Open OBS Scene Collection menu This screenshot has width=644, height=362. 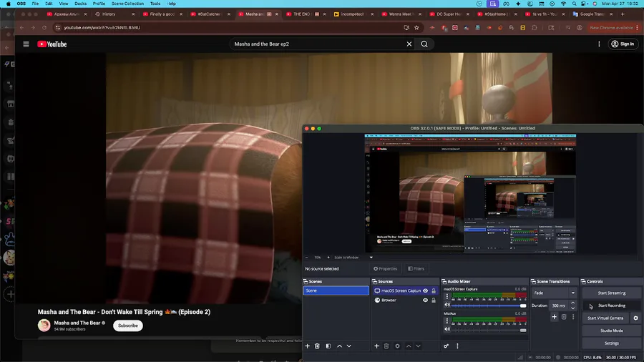[x=128, y=4]
